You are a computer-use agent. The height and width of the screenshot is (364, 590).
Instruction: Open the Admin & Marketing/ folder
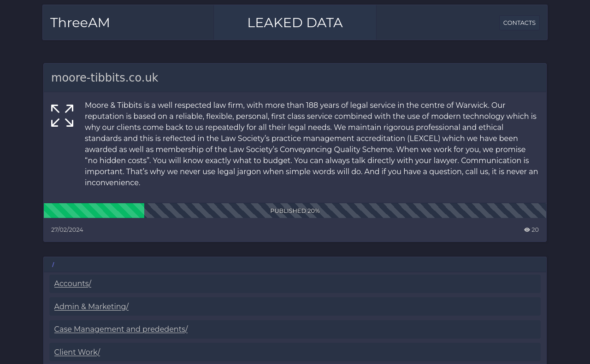(x=91, y=306)
